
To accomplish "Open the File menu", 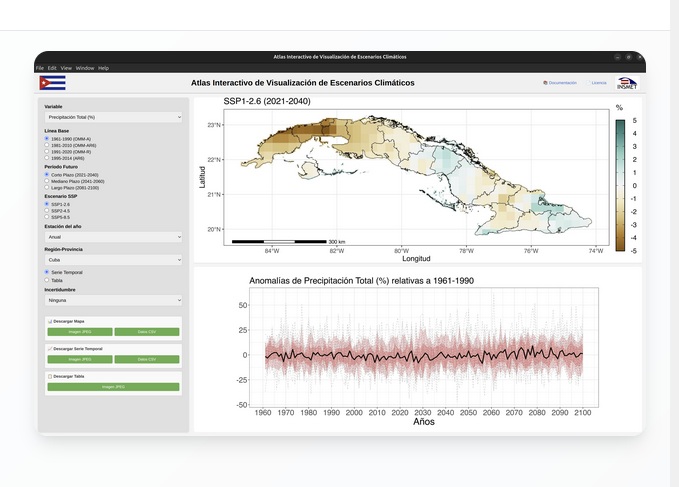I will 40,68.
